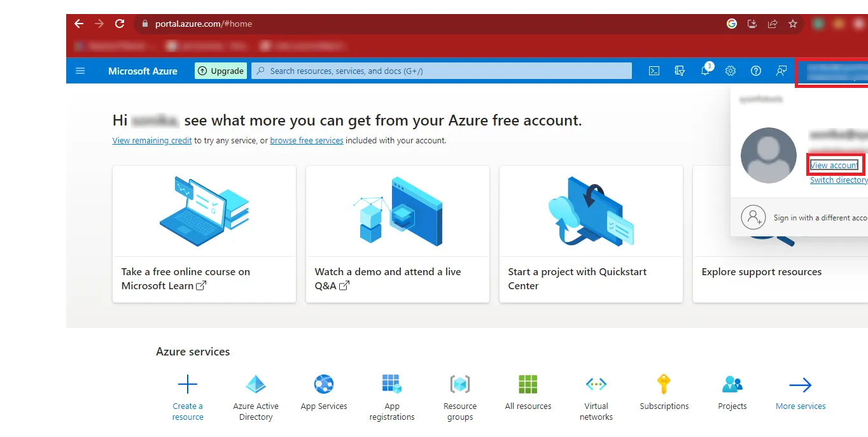Open the Help question mark icon
The width and height of the screenshot is (868, 437).
pyautogui.click(x=756, y=71)
